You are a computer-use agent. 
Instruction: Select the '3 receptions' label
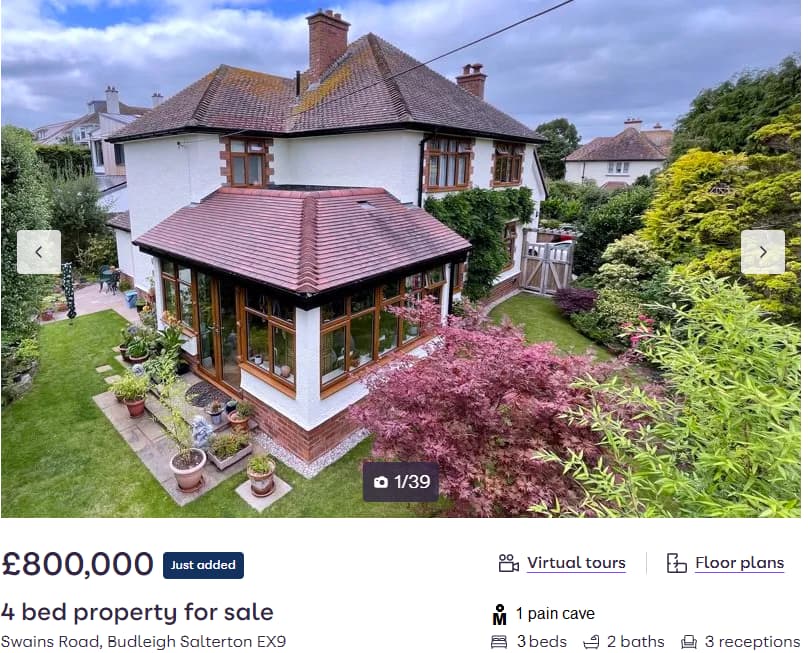coord(752,642)
